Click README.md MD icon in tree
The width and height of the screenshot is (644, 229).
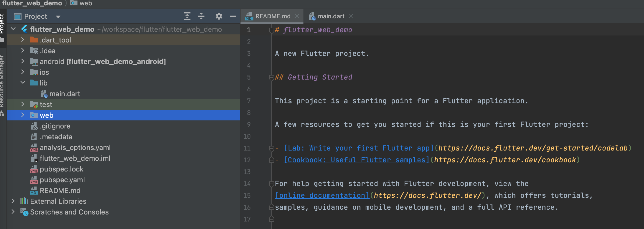click(x=34, y=191)
